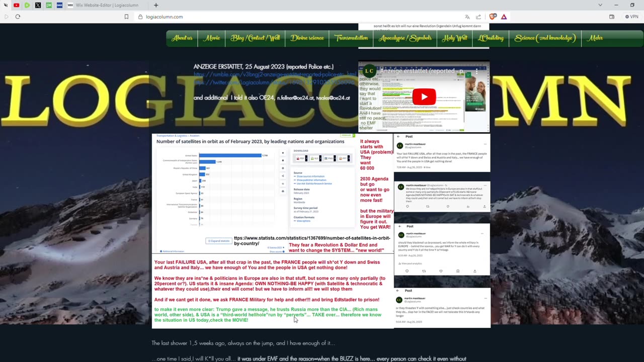Bookmark this page with bookmark icon
644x362 pixels.
tap(126, 17)
